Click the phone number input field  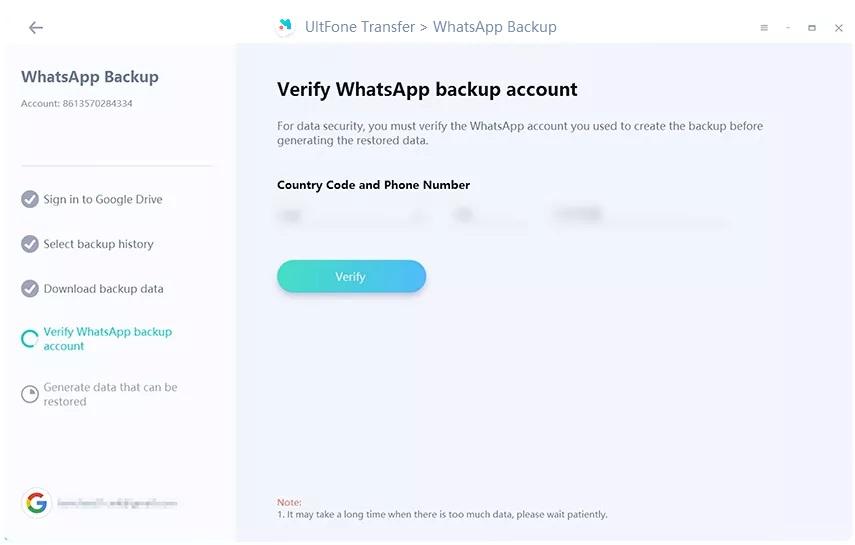click(x=638, y=215)
